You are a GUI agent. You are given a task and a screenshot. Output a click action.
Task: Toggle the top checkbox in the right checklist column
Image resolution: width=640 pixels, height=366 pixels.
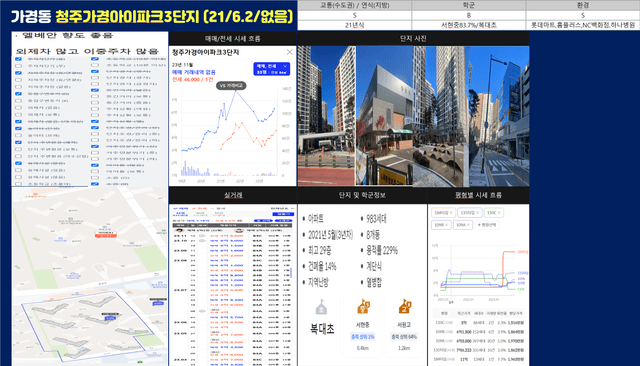pyautogui.click(x=95, y=59)
